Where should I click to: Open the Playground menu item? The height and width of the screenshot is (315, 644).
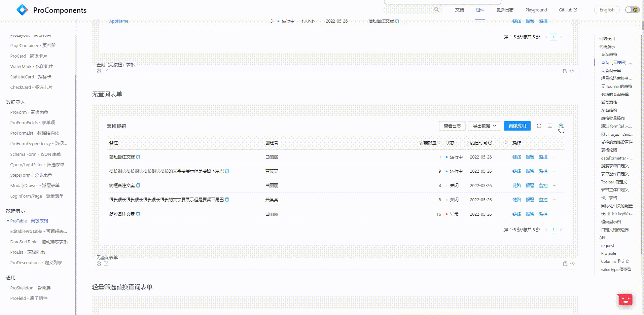pyautogui.click(x=536, y=10)
